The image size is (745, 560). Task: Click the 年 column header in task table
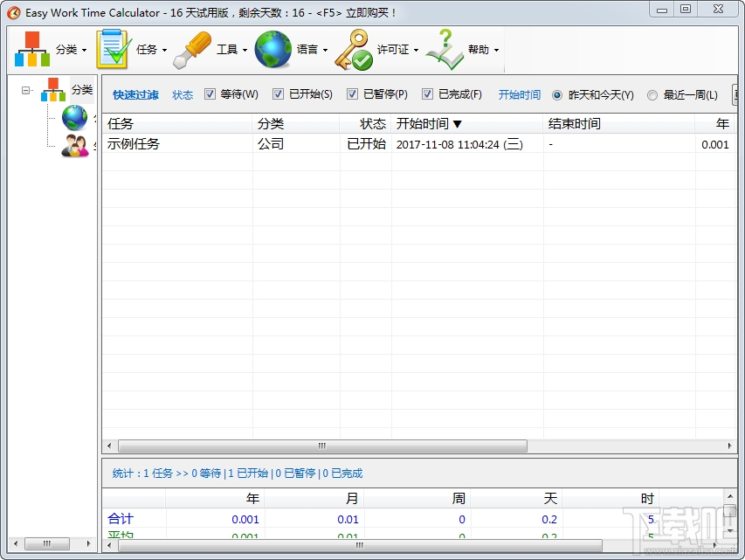pyautogui.click(x=714, y=123)
